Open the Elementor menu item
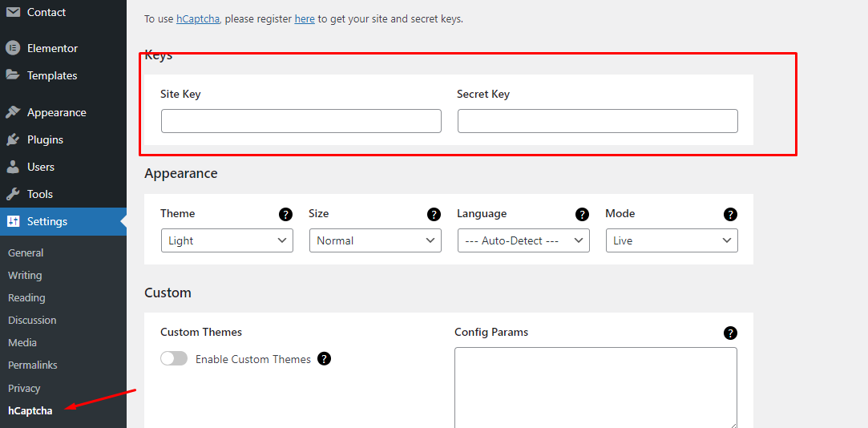The width and height of the screenshot is (868, 428). (x=63, y=48)
